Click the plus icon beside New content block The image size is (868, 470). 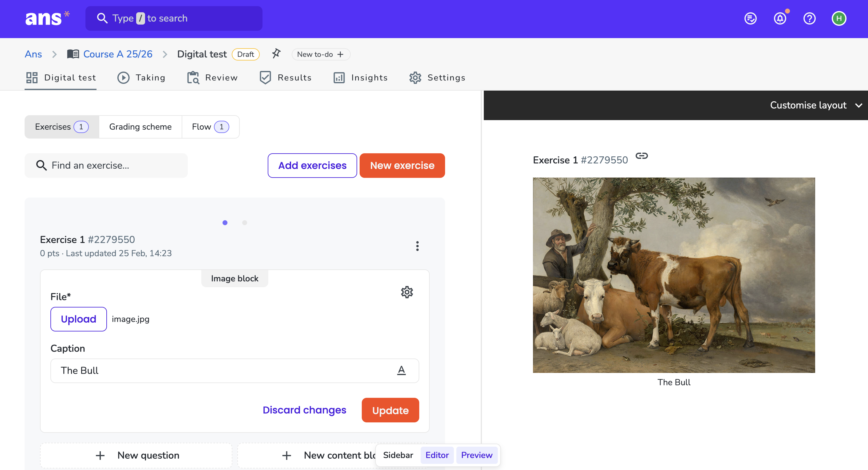pyautogui.click(x=286, y=456)
